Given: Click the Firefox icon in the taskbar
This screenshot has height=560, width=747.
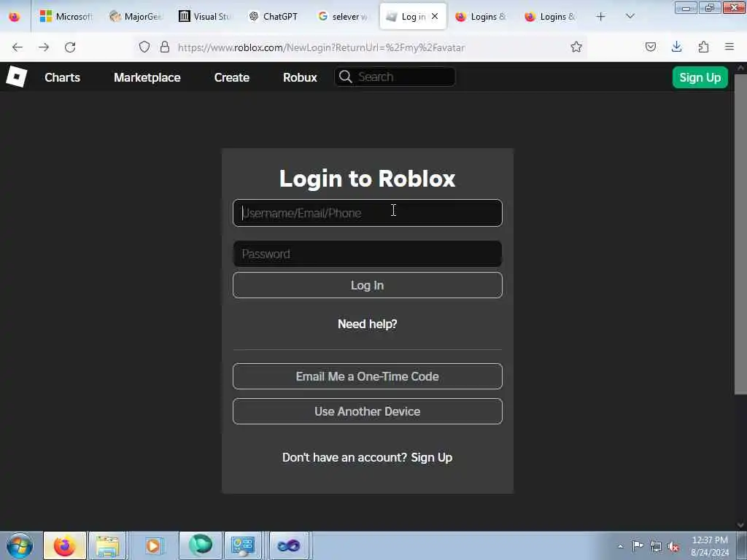Looking at the screenshot, I should [65, 545].
